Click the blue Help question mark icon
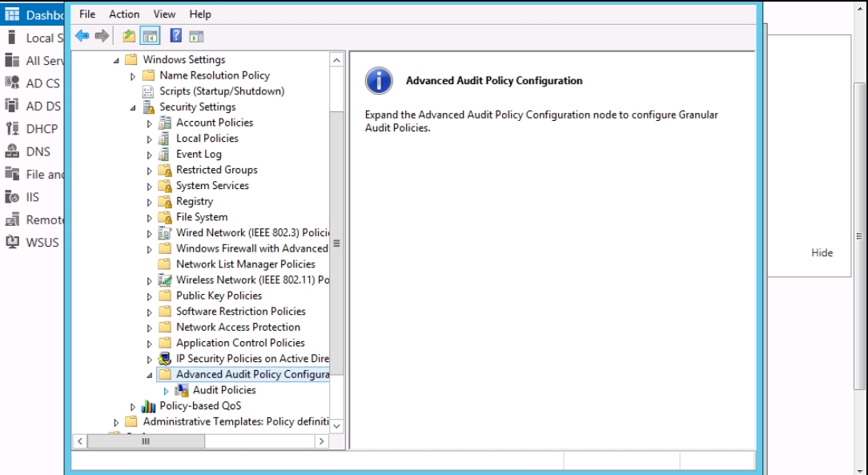The image size is (868, 475). [175, 36]
